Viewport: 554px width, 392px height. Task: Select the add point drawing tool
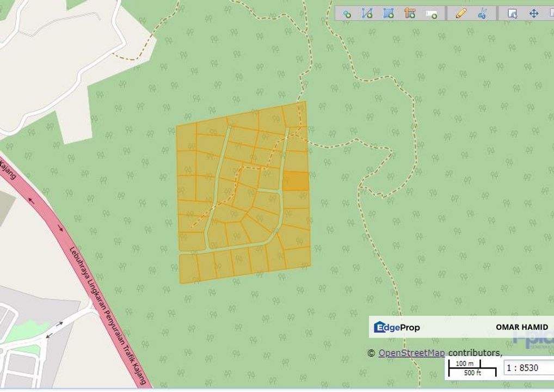[347, 14]
